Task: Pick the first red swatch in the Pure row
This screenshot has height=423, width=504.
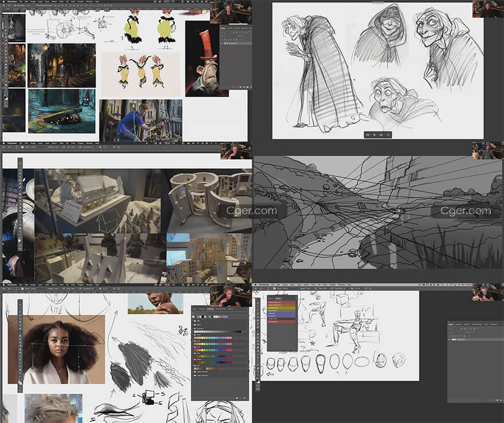Action: [195, 350]
